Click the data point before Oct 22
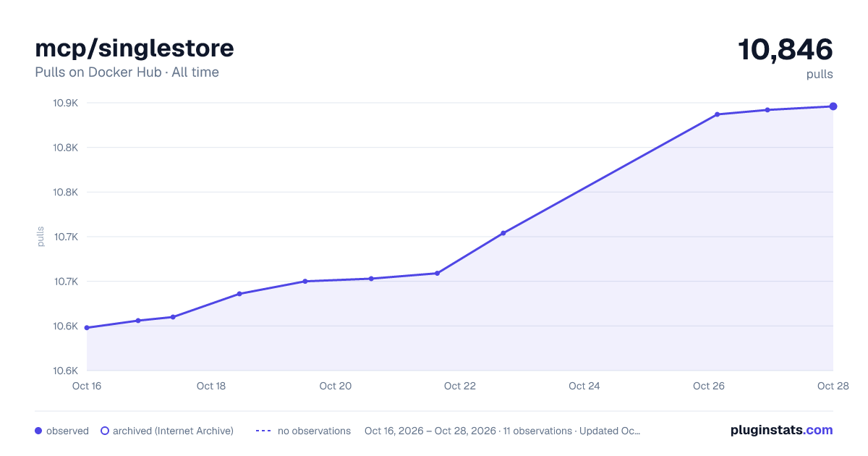 pyautogui.click(x=437, y=273)
